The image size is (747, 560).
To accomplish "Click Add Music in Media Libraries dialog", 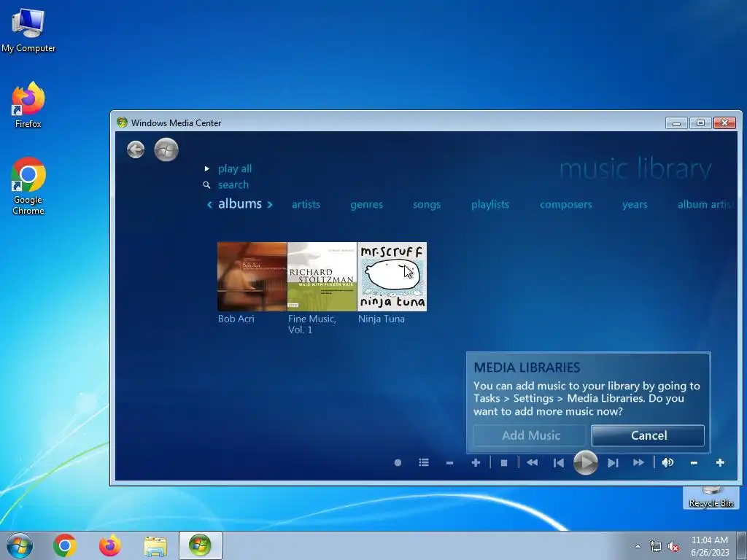I will point(530,435).
